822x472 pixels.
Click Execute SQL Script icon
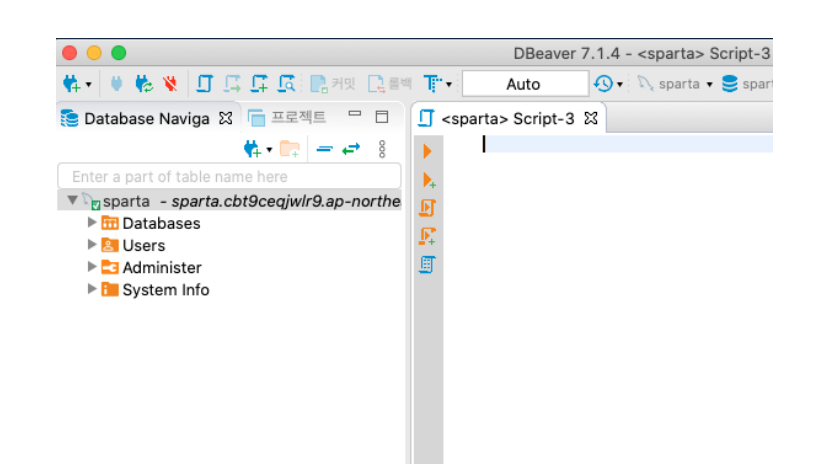pos(427,208)
